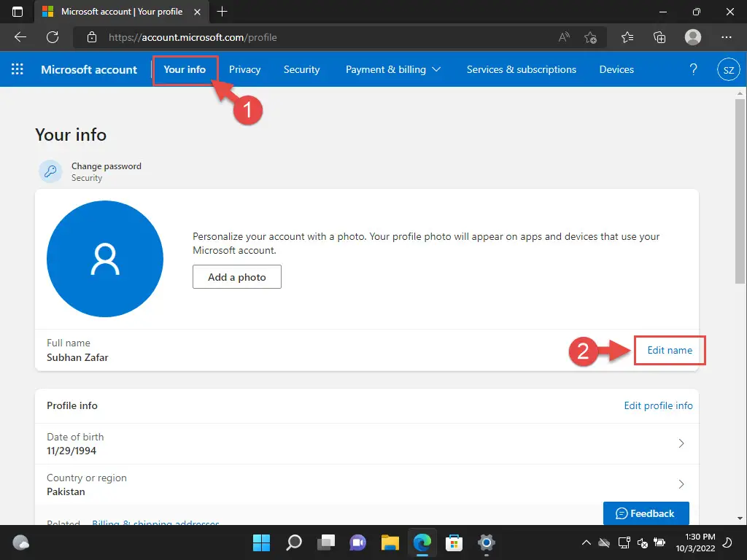Switch to the Privacy tab

click(244, 69)
